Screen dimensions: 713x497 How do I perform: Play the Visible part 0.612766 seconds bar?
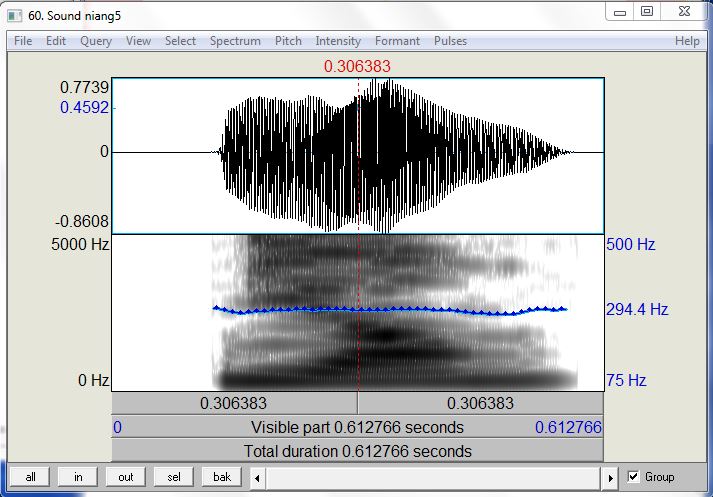tap(357, 427)
